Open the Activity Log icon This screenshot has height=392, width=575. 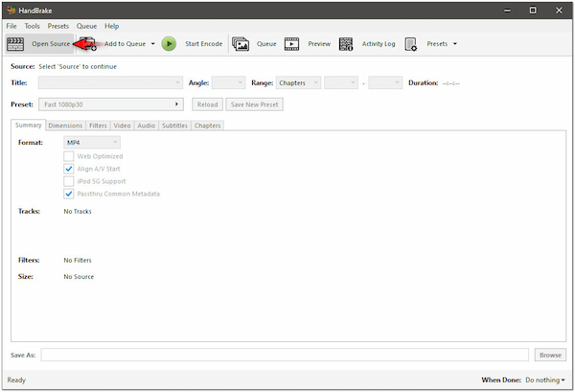point(346,43)
